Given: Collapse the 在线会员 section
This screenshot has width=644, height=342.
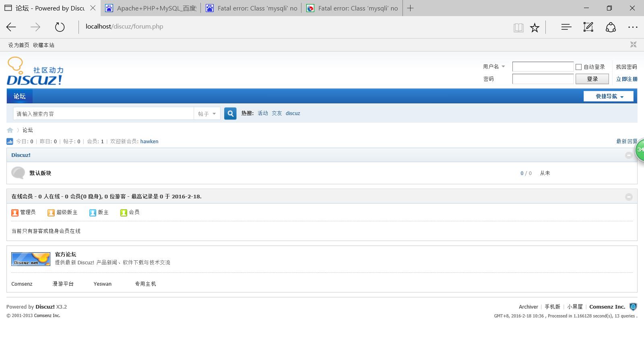Looking at the screenshot, I should coord(629,197).
